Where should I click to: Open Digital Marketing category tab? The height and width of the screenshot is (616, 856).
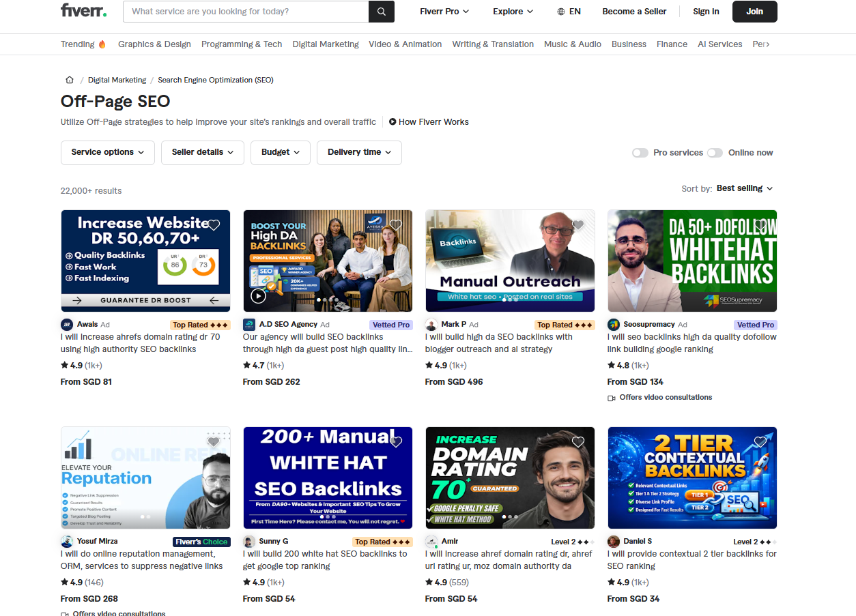click(x=326, y=44)
